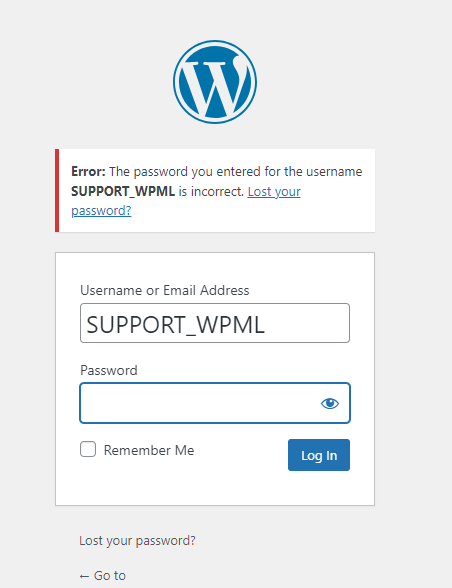Click the Password field label

(109, 370)
